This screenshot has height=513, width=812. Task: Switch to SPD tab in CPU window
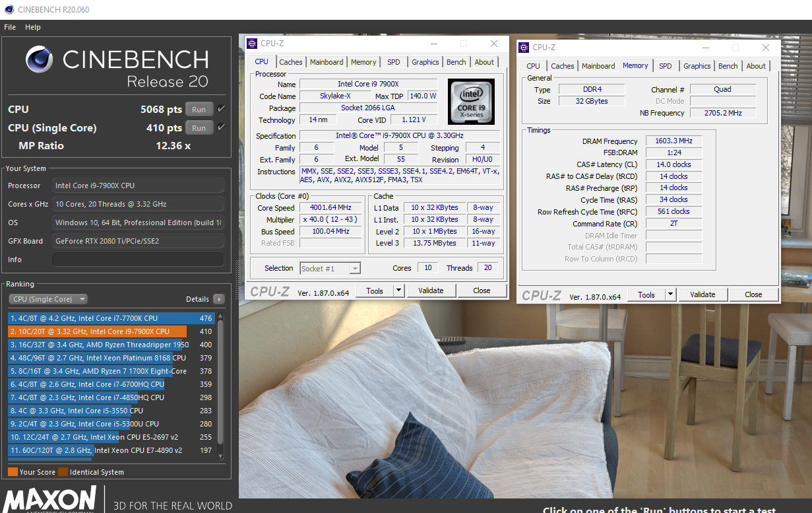pos(394,62)
